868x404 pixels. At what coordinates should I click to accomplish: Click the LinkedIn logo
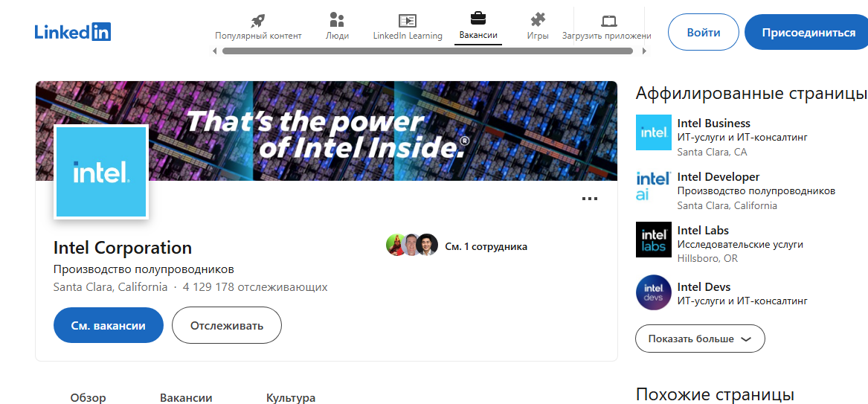[x=72, y=31]
